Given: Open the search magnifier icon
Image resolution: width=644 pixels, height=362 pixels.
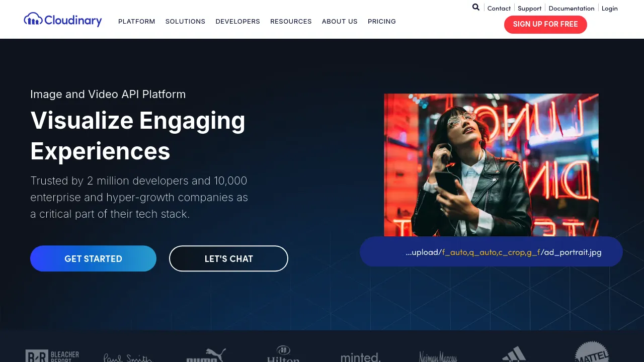Looking at the screenshot, I should coord(476,7).
